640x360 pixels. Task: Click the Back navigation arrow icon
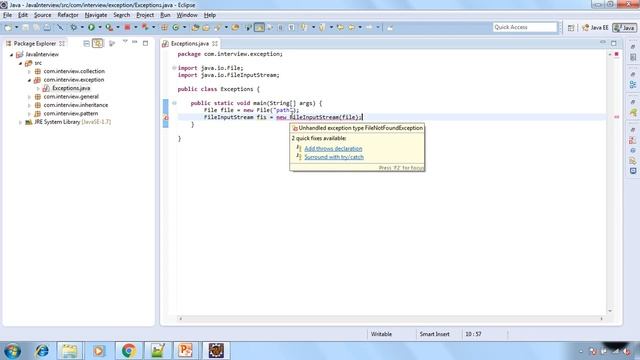pos(351,27)
